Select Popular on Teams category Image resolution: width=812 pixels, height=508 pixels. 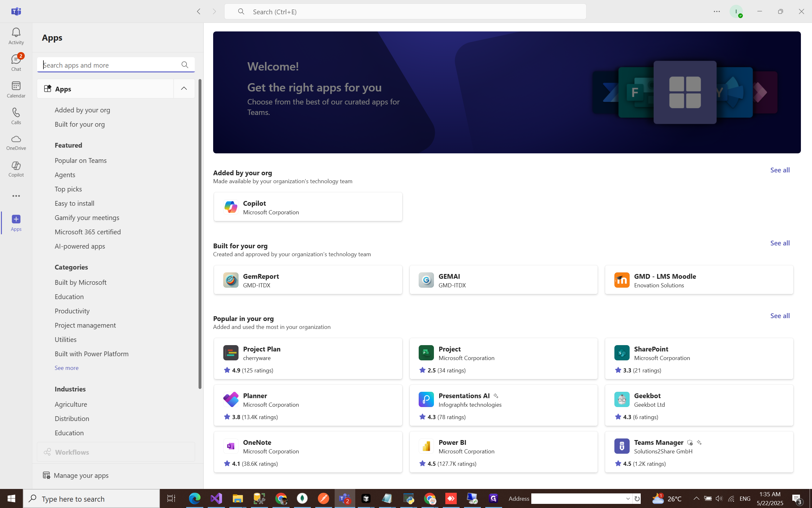(81, 160)
